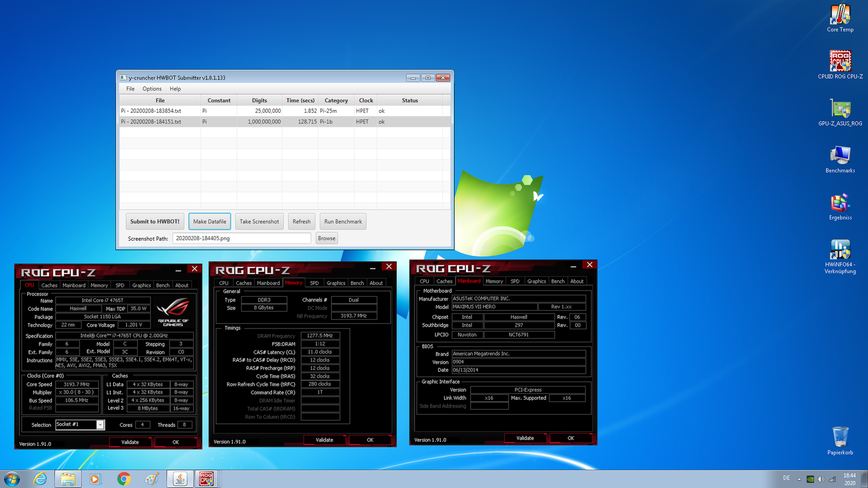Switch to SPD tab in left CPU-Z window
868x488 pixels.
pyautogui.click(x=120, y=286)
